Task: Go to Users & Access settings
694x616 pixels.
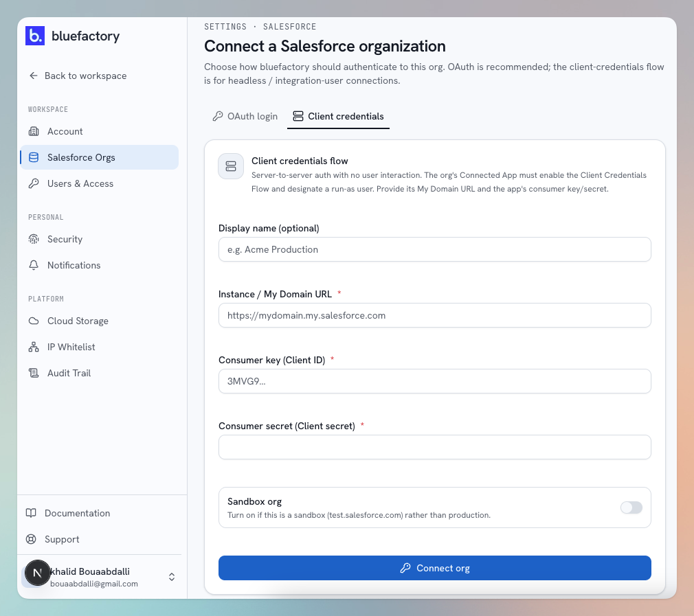Action: click(100, 183)
